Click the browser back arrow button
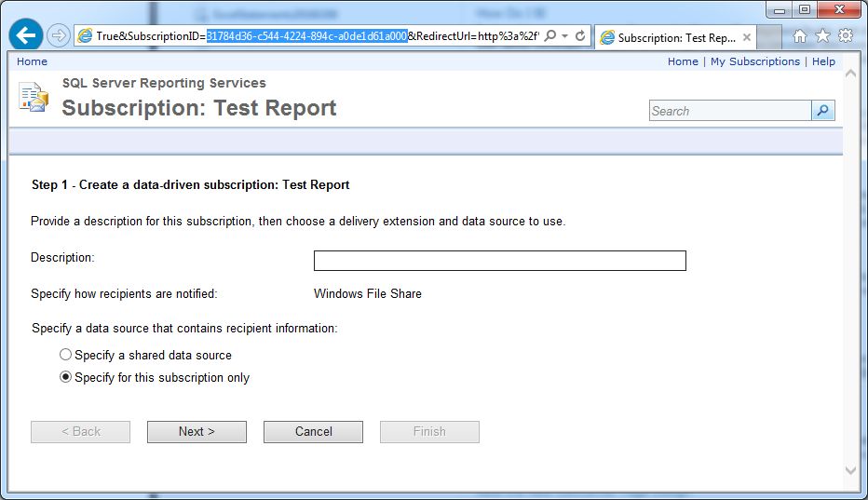868x500 pixels. pyautogui.click(x=25, y=35)
